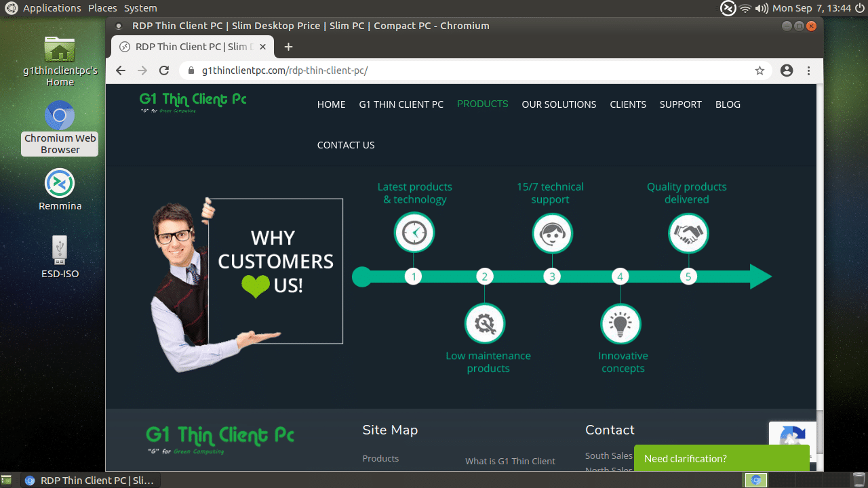Click timeline marker number 5
This screenshot has width=868, height=488.
click(x=688, y=277)
